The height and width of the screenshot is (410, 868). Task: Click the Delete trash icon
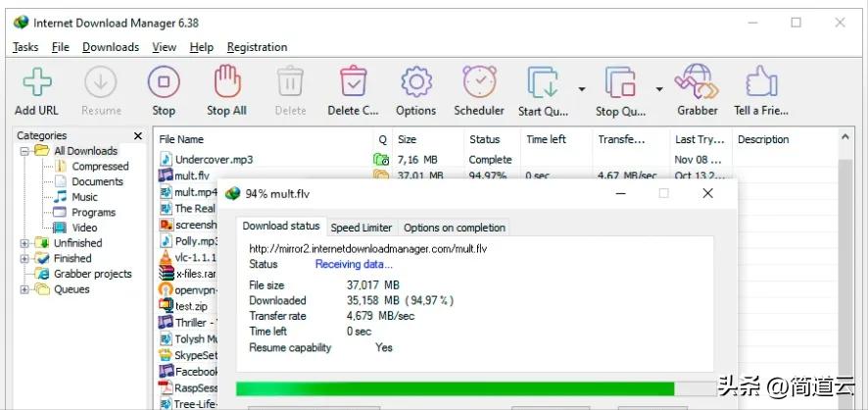pyautogui.click(x=290, y=81)
